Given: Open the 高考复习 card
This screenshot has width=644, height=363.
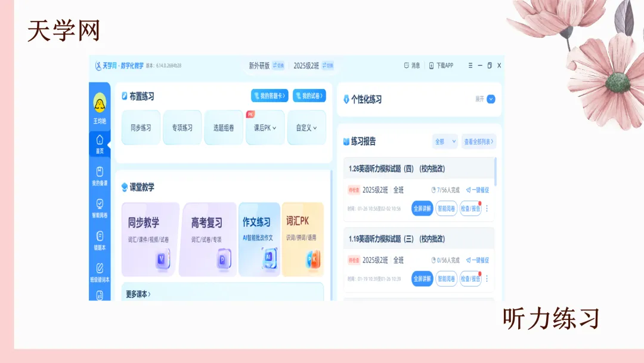Looking at the screenshot, I should 209,239.
